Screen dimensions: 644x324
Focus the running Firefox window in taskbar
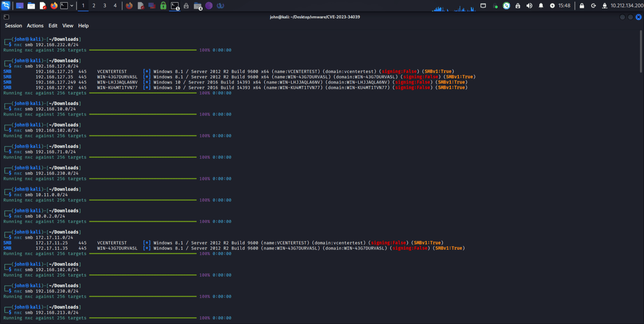click(129, 6)
